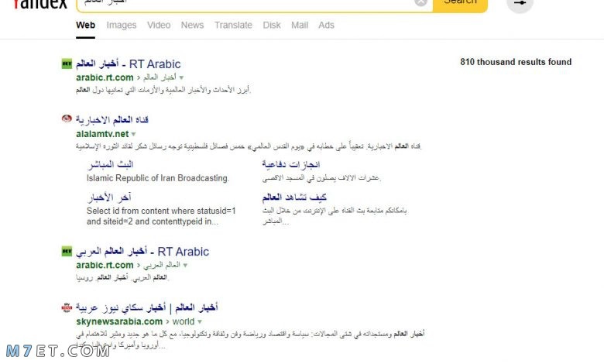The width and height of the screenshot is (604, 364).
Task: Click text 'Islamic Republic of Iran Broadcasting.'
Action: tap(158, 178)
